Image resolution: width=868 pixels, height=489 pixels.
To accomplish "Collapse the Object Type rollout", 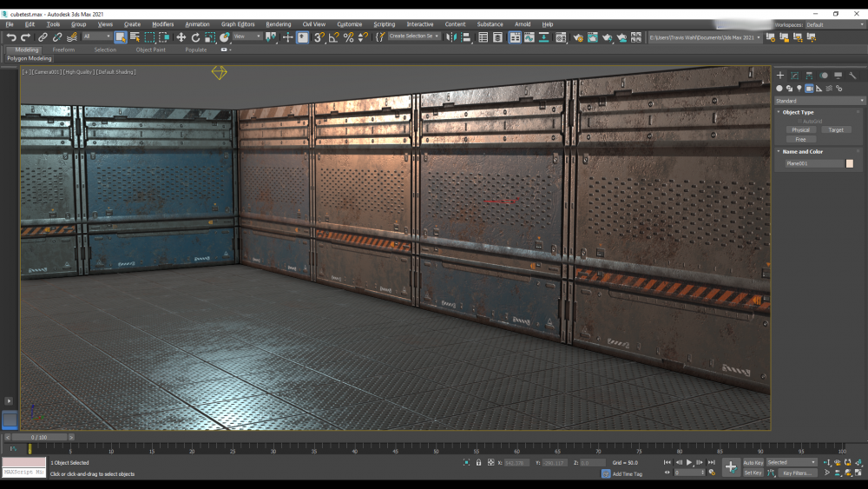I will click(798, 112).
